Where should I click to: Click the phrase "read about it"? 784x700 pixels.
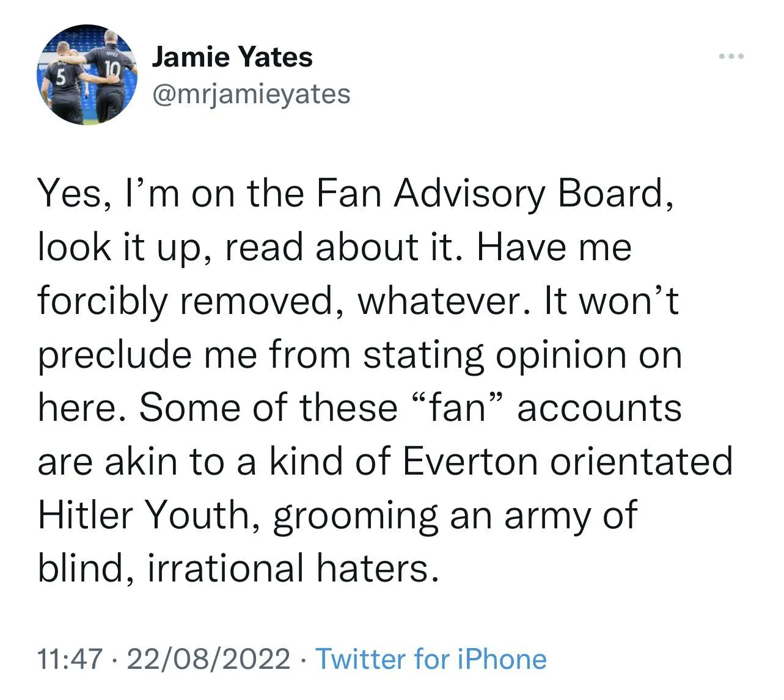(x=343, y=247)
